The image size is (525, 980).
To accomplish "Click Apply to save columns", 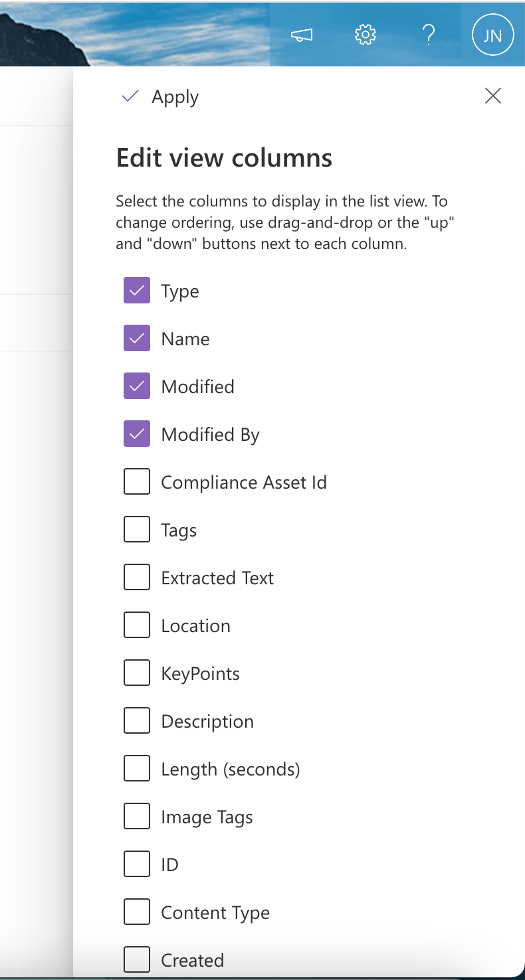I will 161,97.
